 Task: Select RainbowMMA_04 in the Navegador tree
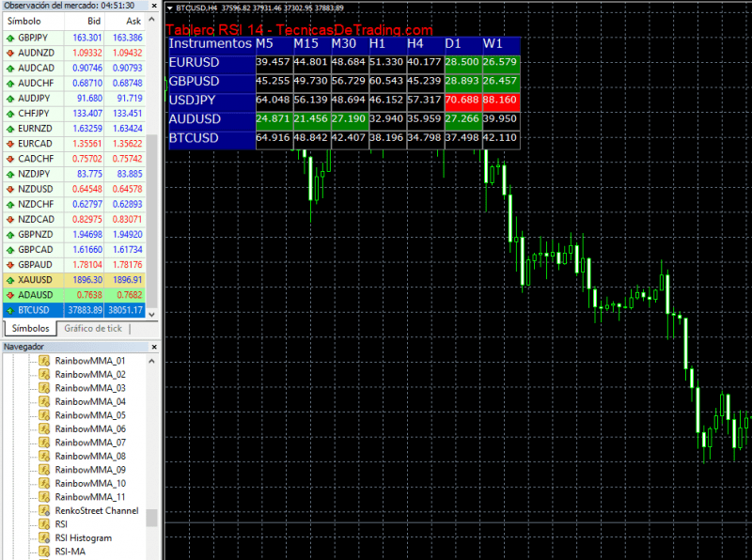[x=90, y=402]
